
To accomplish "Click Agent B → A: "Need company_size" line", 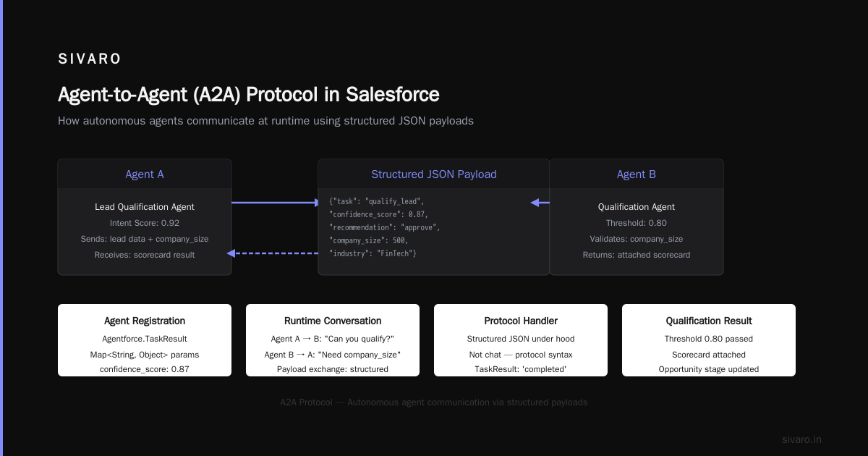I will click(333, 354).
